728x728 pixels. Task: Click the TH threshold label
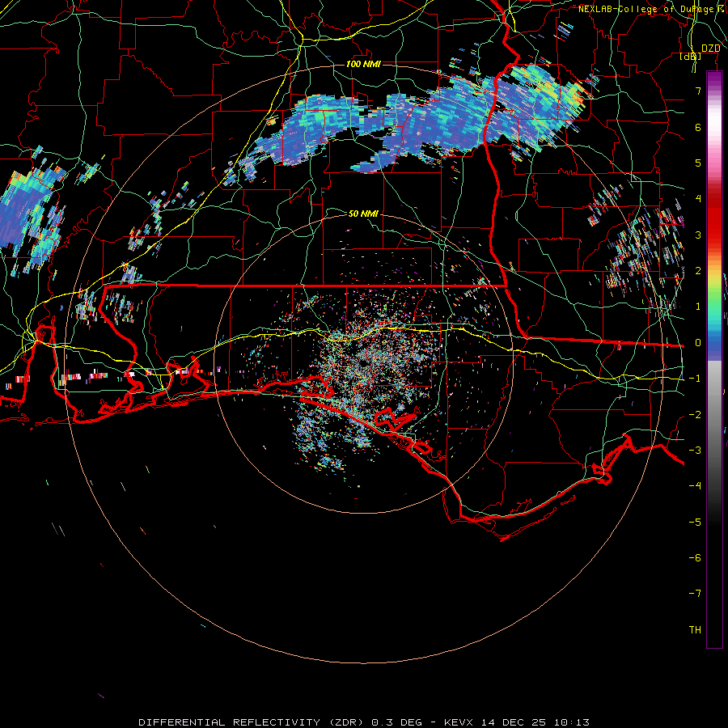click(695, 630)
